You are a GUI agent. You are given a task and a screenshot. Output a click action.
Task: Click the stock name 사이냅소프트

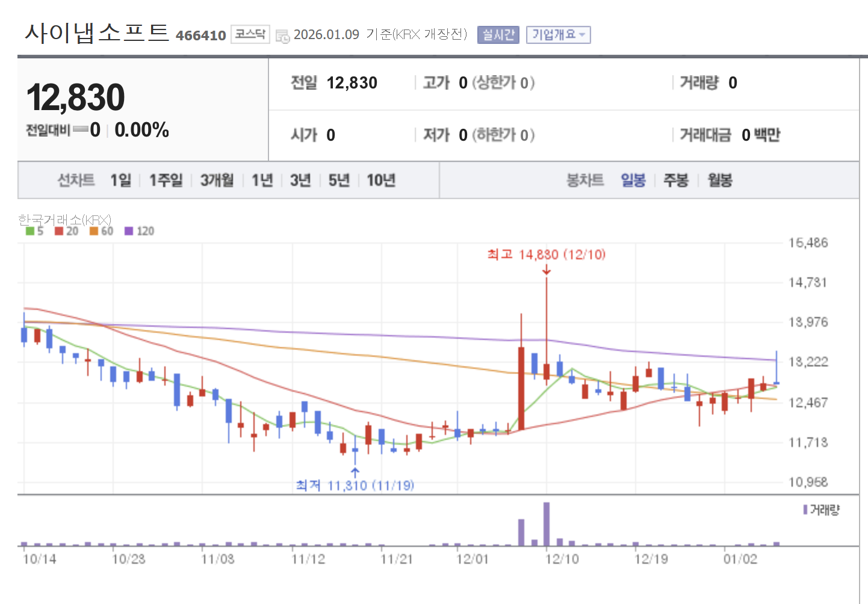tap(97, 32)
